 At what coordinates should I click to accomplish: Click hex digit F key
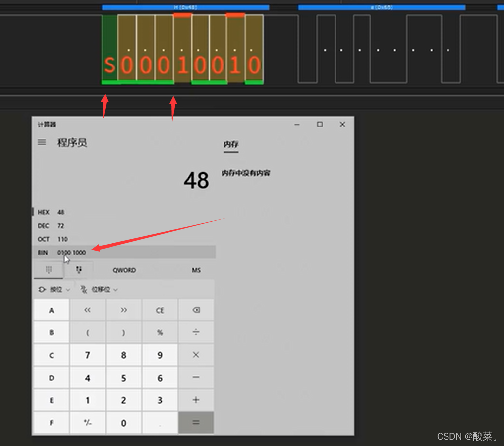(x=52, y=423)
